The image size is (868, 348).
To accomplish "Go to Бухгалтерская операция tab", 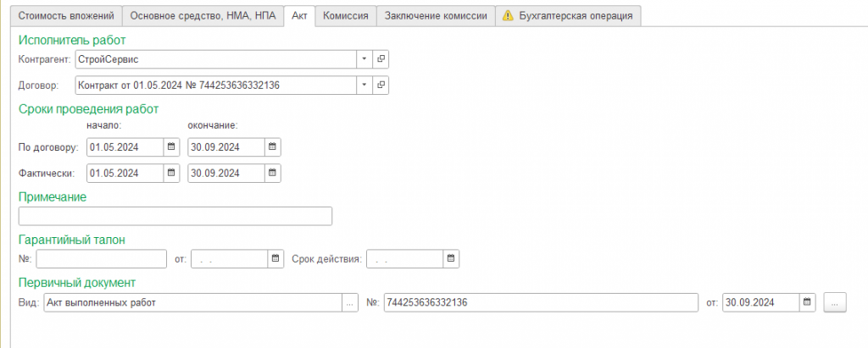I will coord(569,15).
